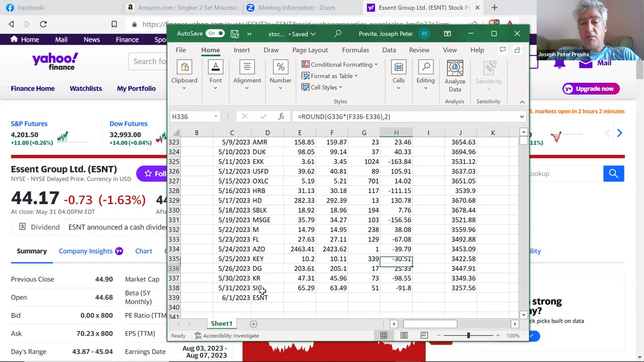644x362 pixels.
Task: Expand Cell Styles dropdown
Action: [x=340, y=87]
